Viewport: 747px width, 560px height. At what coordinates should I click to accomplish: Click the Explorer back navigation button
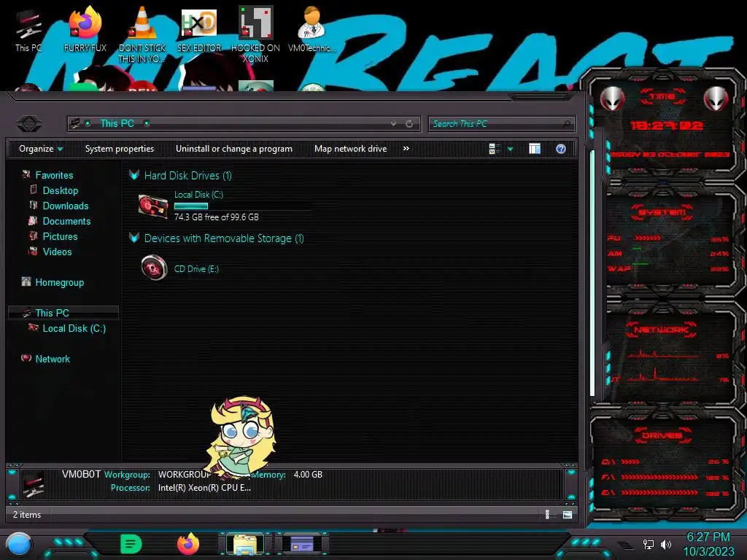coord(28,124)
